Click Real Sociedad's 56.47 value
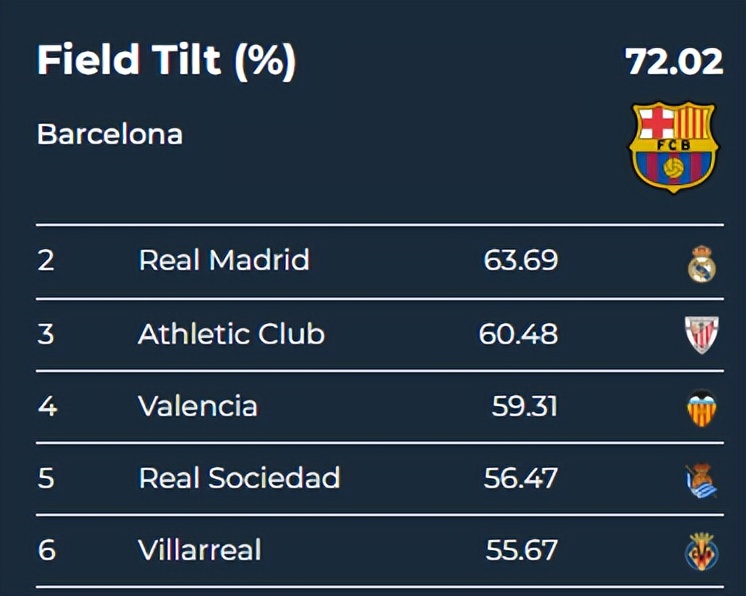This screenshot has height=596, width=746. pos(520,478)
